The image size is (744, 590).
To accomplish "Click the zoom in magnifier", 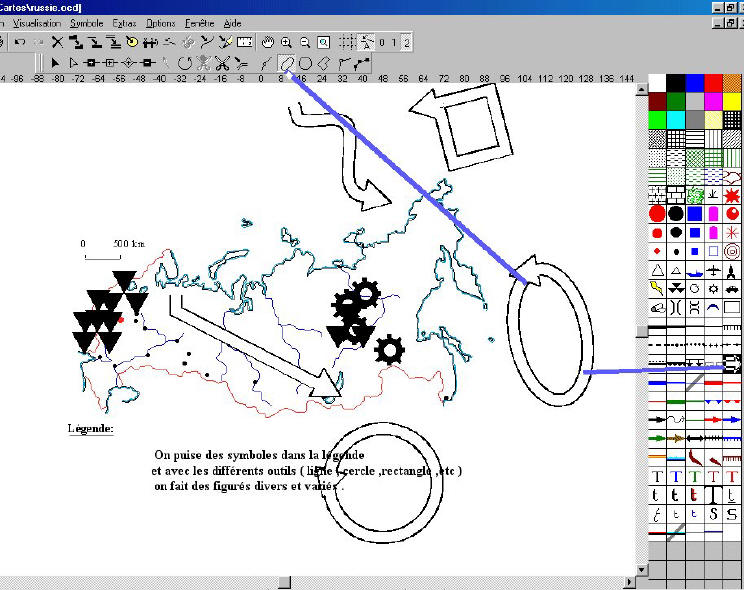I will coord(286,42).
